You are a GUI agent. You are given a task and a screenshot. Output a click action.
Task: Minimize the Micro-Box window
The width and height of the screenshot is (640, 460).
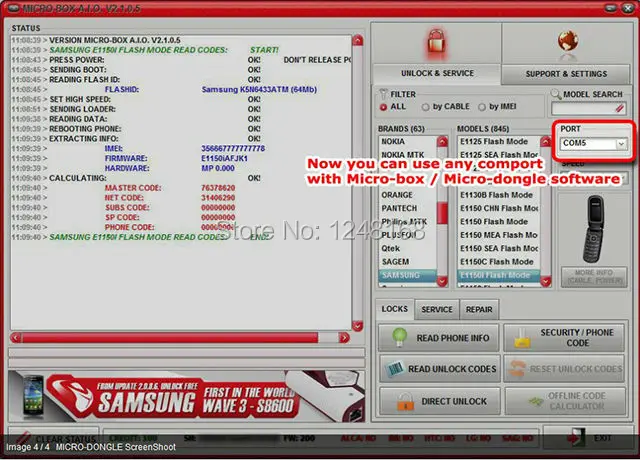click(x=611, y=8)
